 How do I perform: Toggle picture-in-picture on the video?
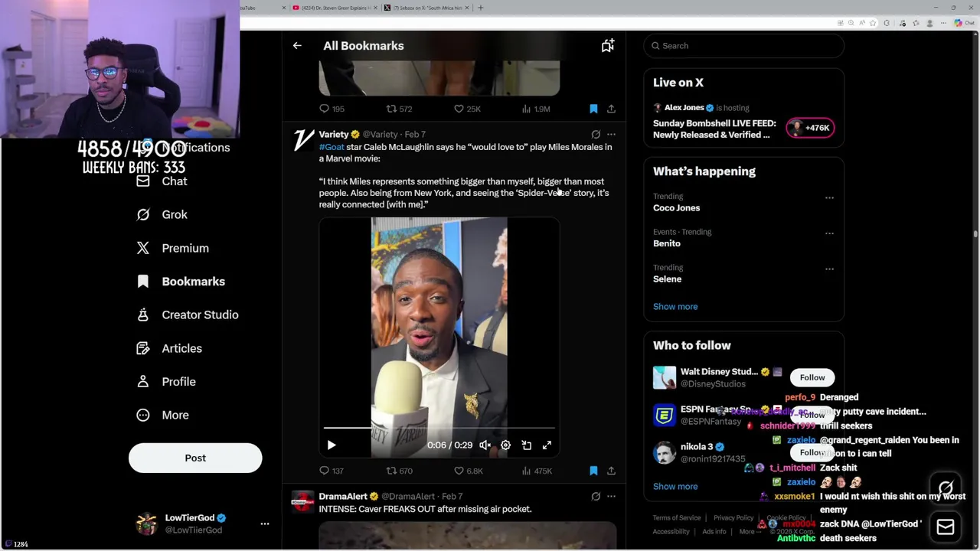(x=527, y=445)
